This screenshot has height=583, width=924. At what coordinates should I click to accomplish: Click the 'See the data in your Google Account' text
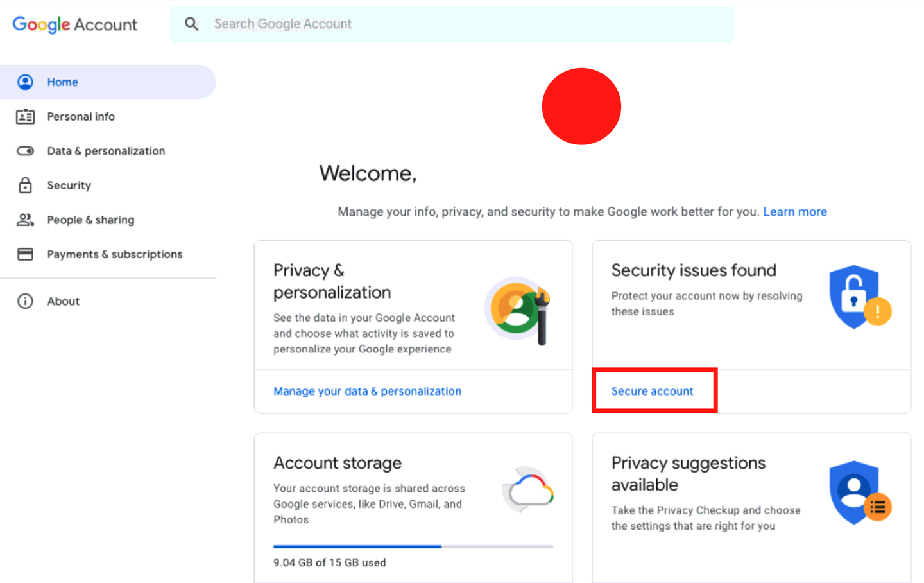click(x=364, y=333)
